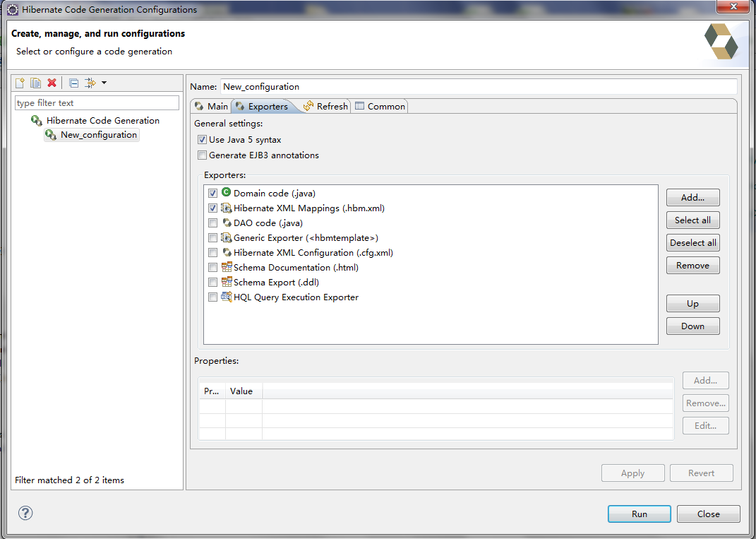Screen dimensions: 756x539
Task: Open filter settings for launch configurations
Action: tap(89, 83)
